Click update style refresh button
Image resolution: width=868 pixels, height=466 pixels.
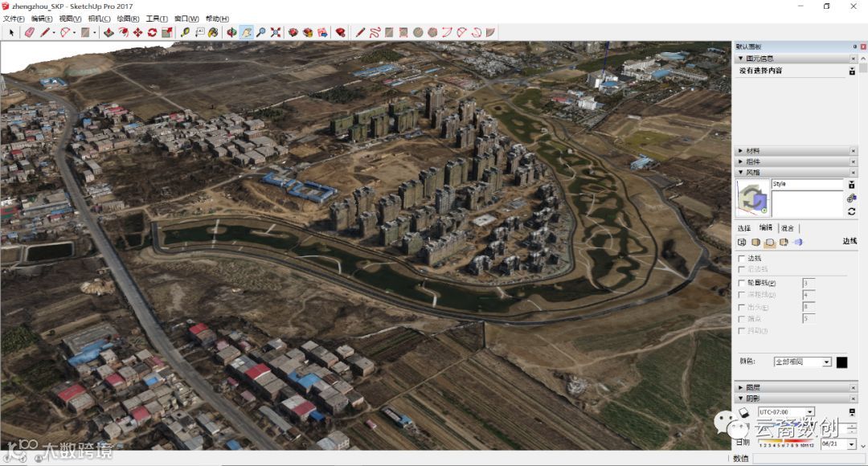coord(851,211)
